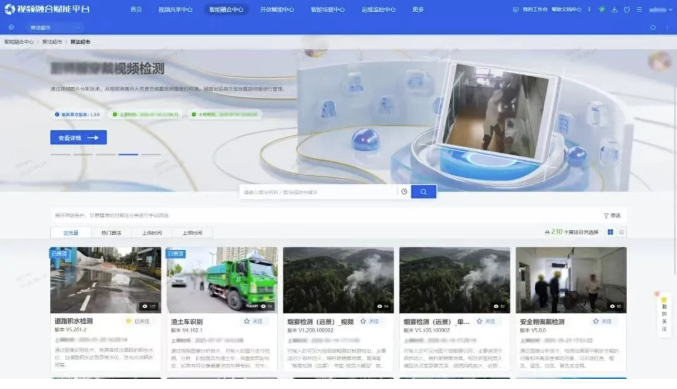This screenshot has width=677, height=389.
Task: Select the first (active) sorting tab
Action: click(x=71, y=233)
